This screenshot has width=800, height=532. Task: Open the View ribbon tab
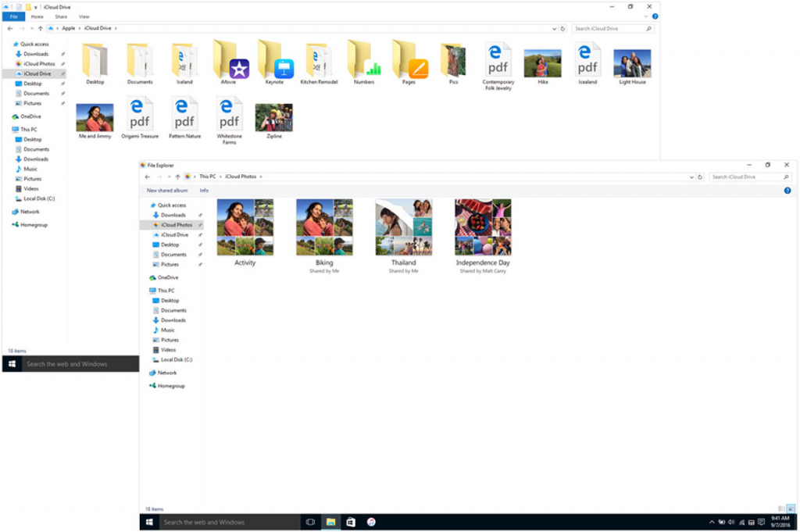84,16
